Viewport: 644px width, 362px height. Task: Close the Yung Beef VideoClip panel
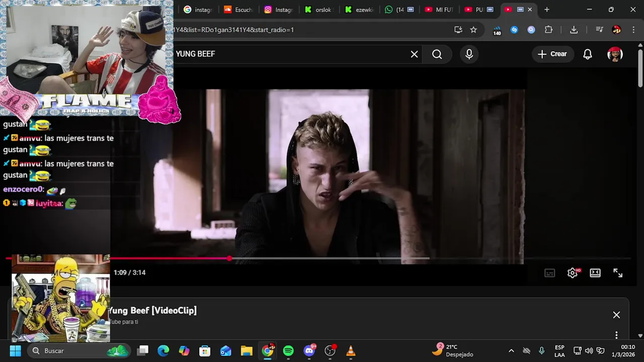coord(616,315)
